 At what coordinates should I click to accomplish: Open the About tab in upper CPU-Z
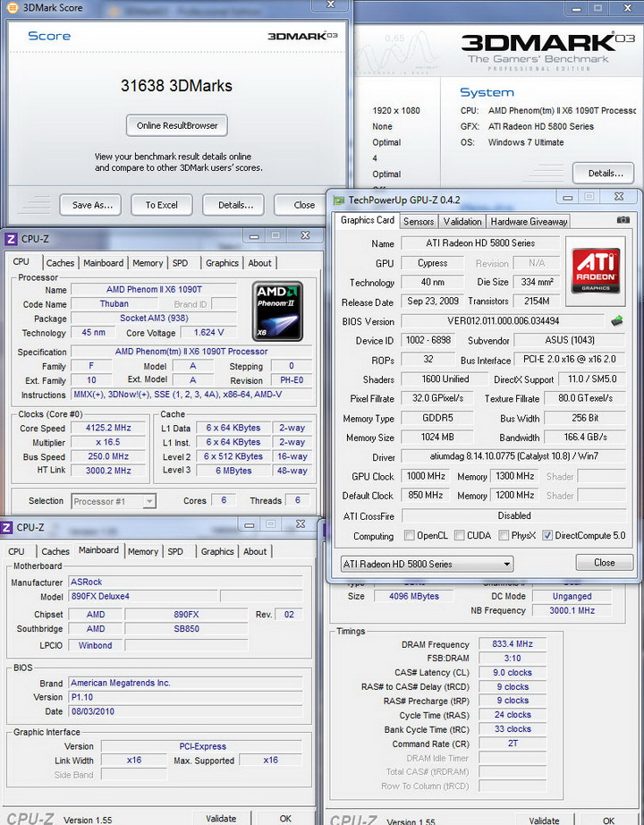pyautogui.click(x=259, y=262)
